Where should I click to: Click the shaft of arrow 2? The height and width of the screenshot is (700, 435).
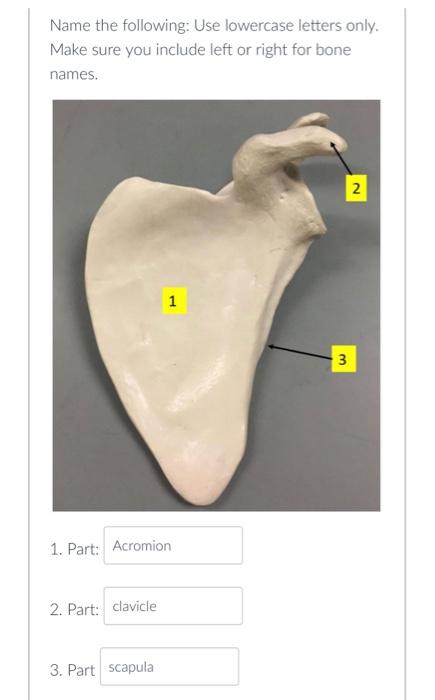point(342,159)
